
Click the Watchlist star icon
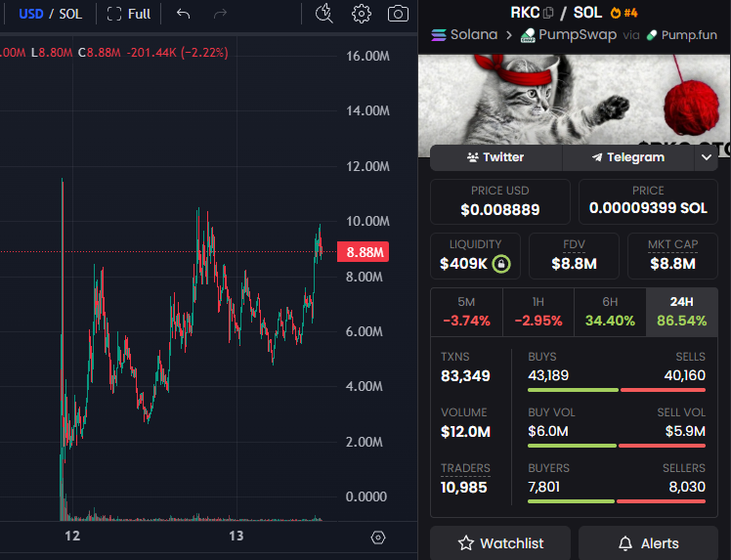pyautogui.click(x=466, y=543)
